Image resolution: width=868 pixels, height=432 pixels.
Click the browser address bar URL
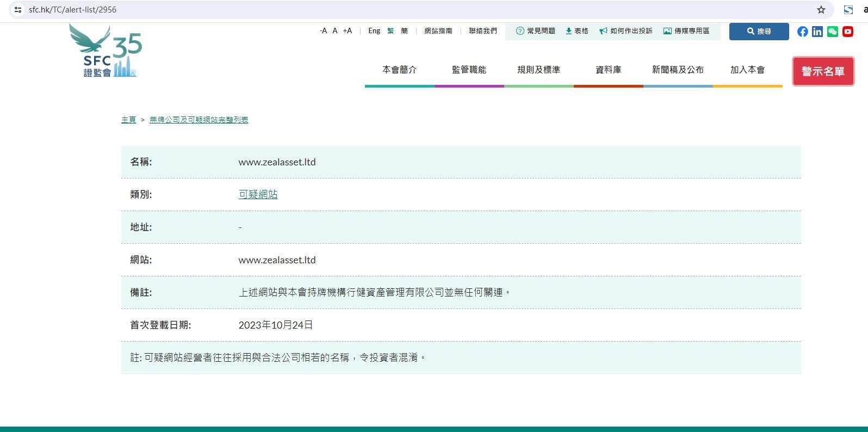coord(72,10)
